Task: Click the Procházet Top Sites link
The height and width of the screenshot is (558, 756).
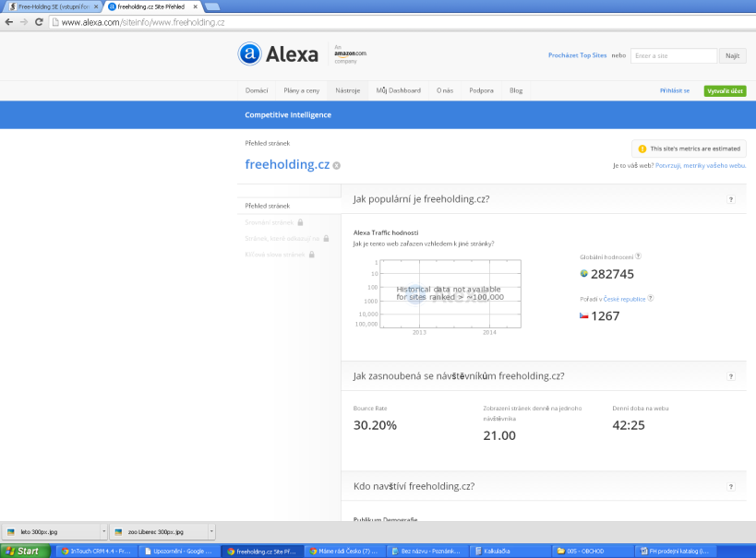Action: 577,55
